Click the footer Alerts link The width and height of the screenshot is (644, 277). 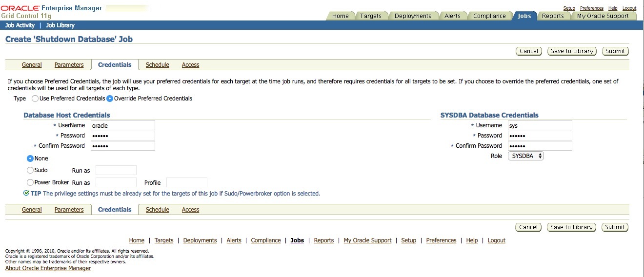pyautogui.click(x=234, y=240)
